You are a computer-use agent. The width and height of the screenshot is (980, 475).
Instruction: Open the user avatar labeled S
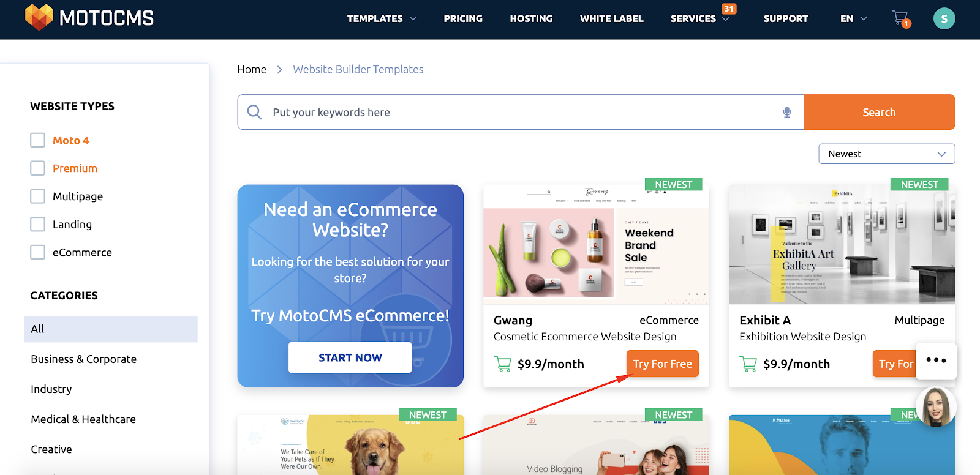point(944,18)
